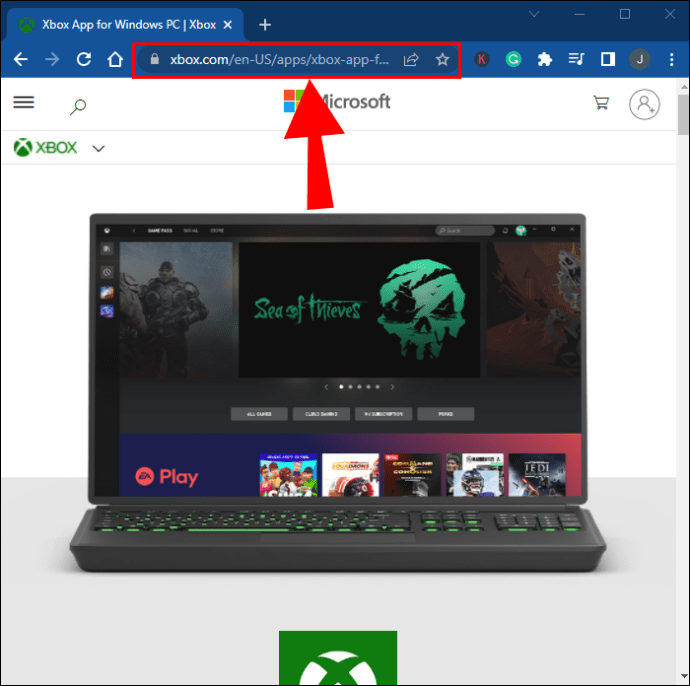Click the padlock site info icon
The image size is (690, 686).
[x=154, y=59]
